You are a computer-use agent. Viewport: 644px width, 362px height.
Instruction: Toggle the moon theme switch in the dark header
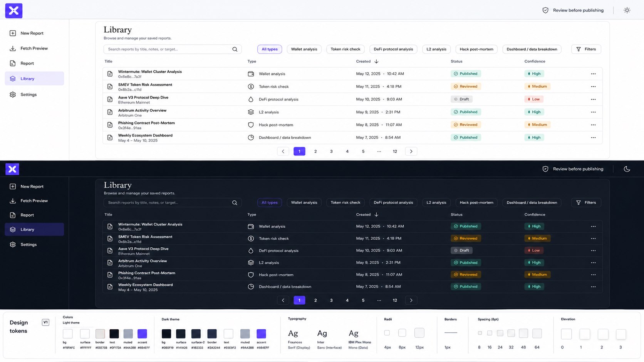point(627,169)
